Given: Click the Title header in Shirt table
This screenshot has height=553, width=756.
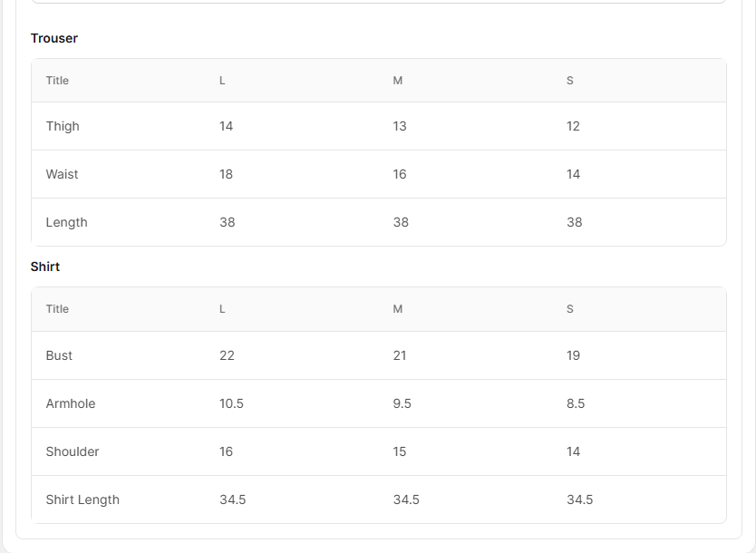Looking at the screenshot, I should pos(57,309).
